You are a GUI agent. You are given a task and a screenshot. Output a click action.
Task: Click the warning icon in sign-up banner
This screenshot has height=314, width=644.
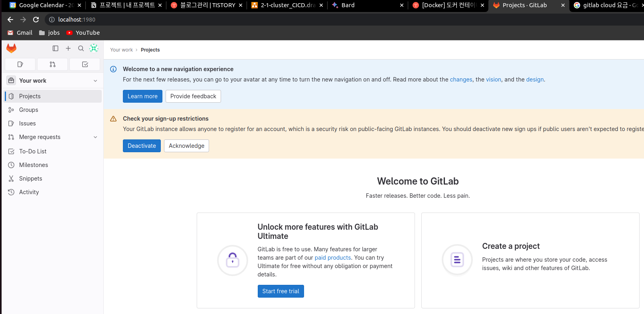(113, 119)
